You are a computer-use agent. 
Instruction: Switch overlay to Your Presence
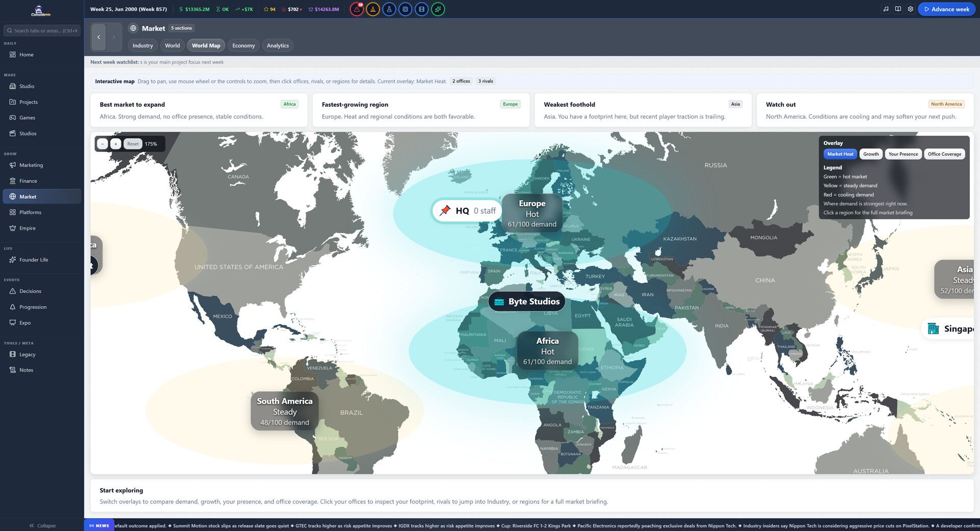coord(903,154)
